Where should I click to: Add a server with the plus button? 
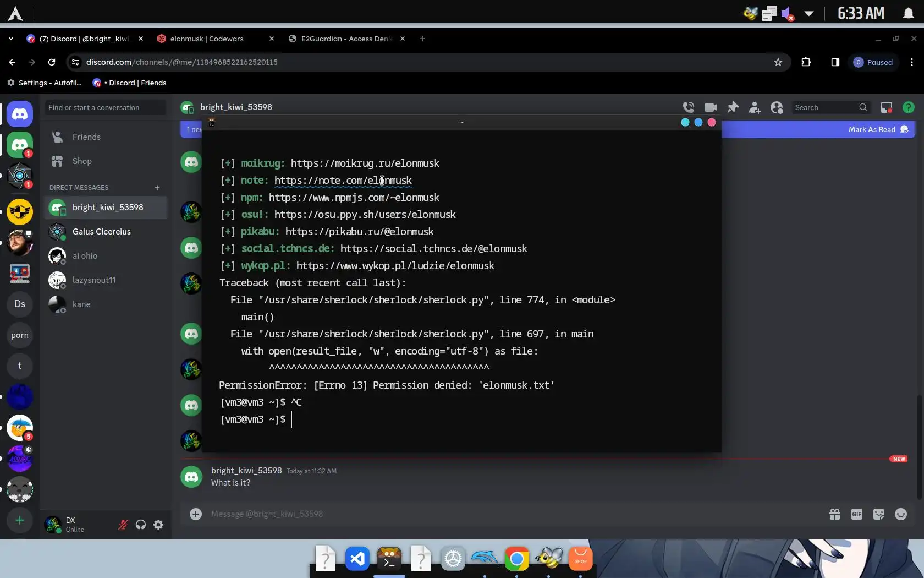[x=20, y=520]
